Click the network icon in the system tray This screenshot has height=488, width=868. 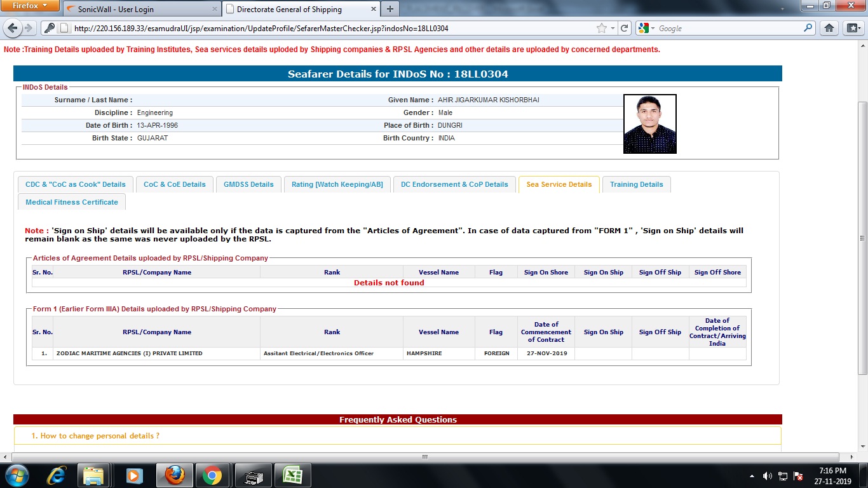[x=783, y=475]
